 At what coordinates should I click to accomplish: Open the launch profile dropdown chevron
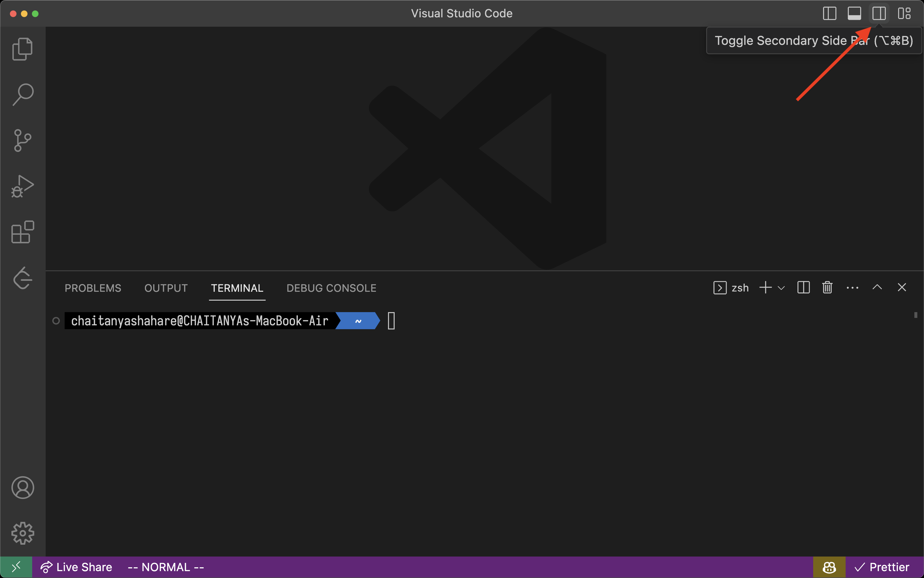tap(781, 288)
